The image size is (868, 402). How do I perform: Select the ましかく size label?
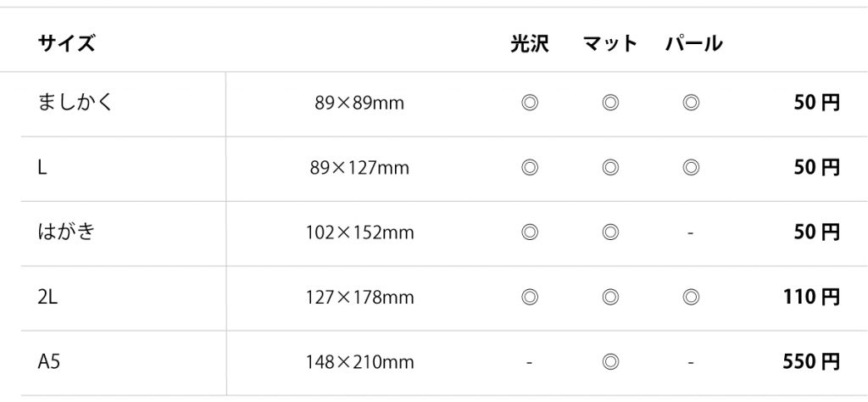click(75, 103)
